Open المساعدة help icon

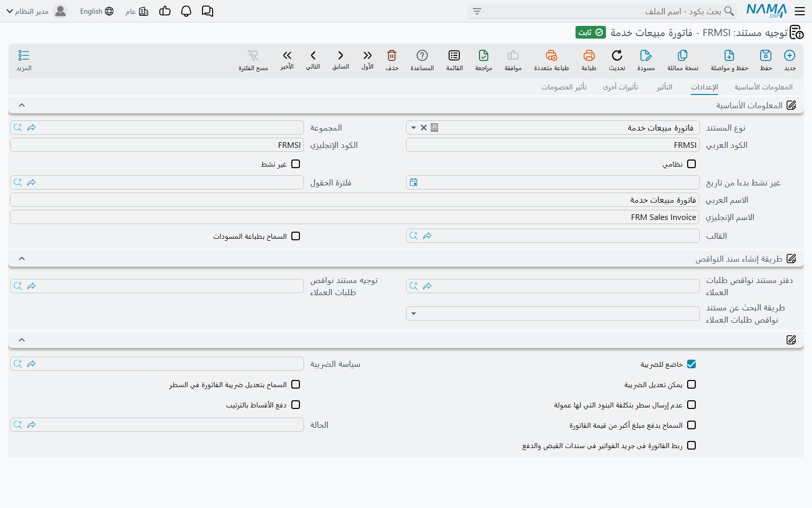click(422, 55)
